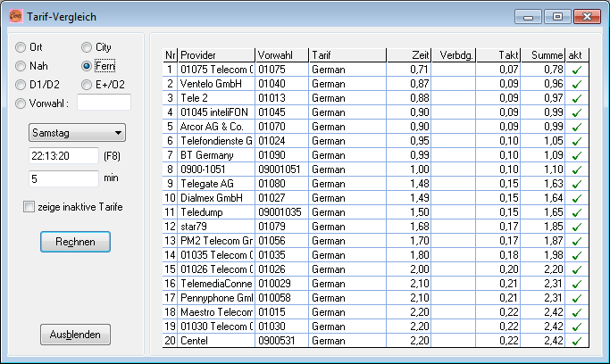Click the green checkmark in the Tele 2 row
This screenshot has width=610, height=364.
[577, 97]
